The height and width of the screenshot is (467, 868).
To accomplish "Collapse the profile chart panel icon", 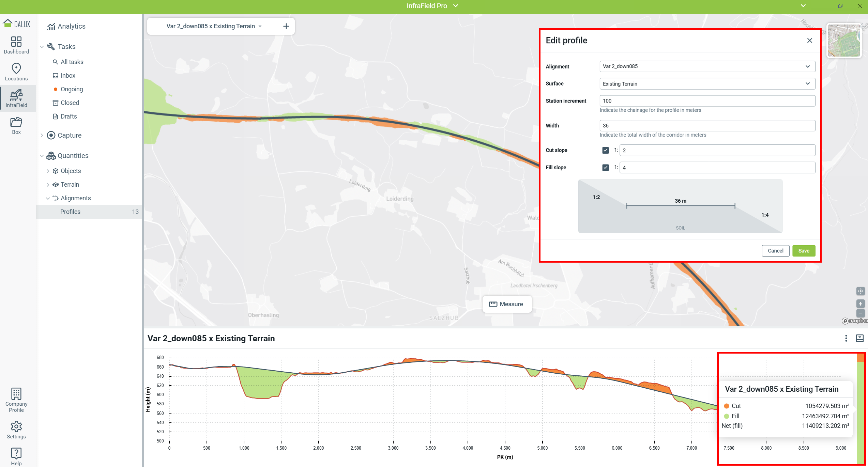I will (x=860, y=338).
